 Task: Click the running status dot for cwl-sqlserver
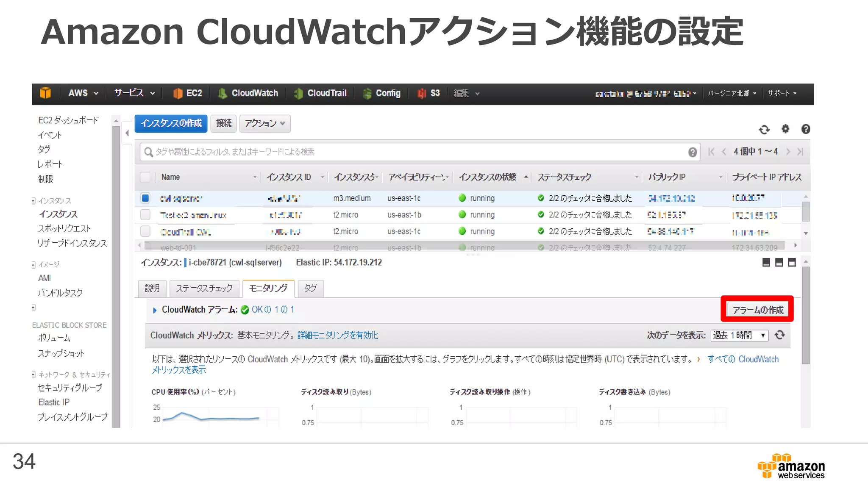click(x=462, y=198)
